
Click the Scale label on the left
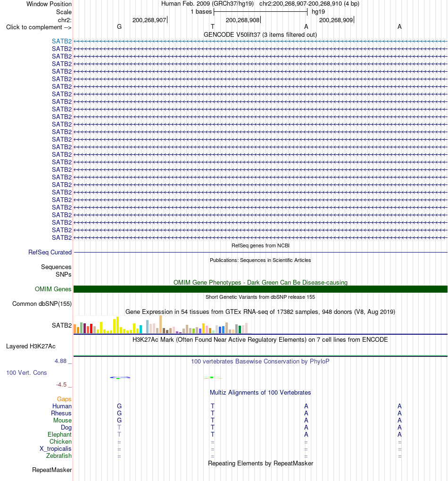(64, 12)
